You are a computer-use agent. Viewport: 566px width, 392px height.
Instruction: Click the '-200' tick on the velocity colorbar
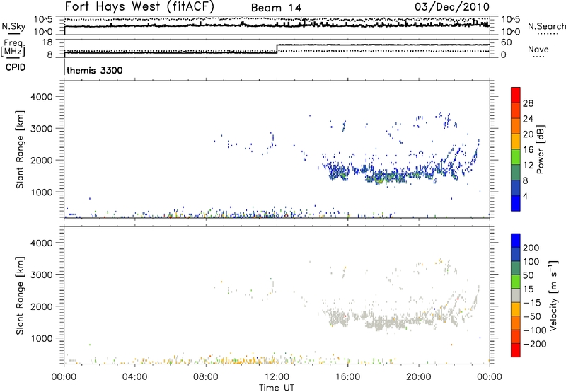click(535, 344)
